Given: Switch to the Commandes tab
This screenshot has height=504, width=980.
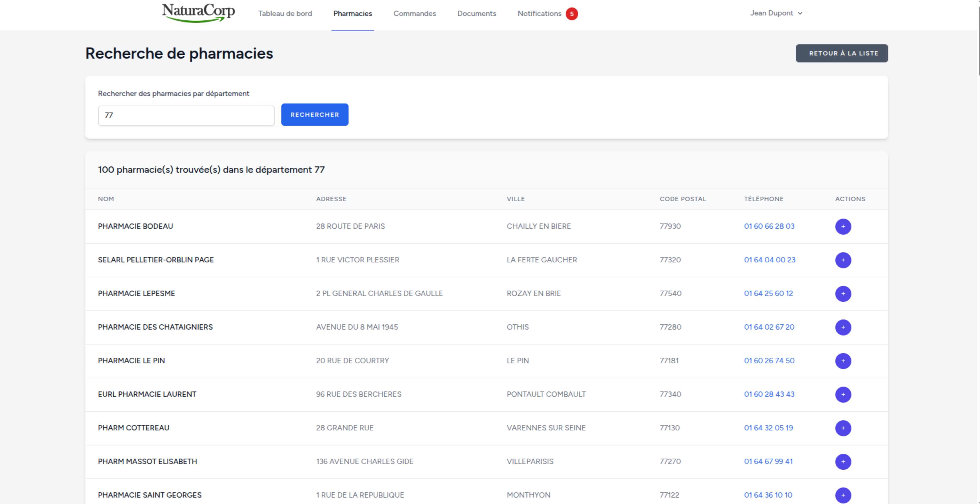Looking at the screenshot, I should pyautogui.click(x=414, y=14).
